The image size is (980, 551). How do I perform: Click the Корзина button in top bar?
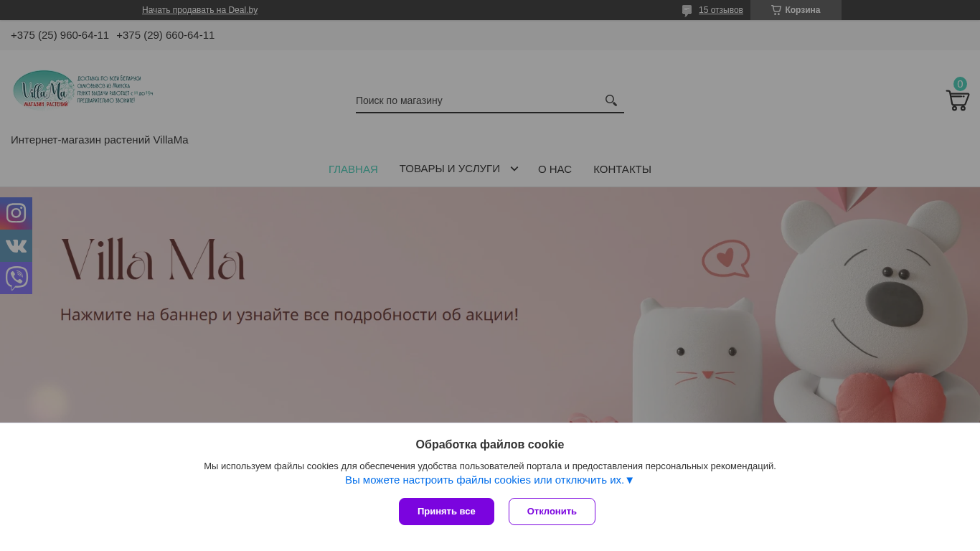[796, 10]
